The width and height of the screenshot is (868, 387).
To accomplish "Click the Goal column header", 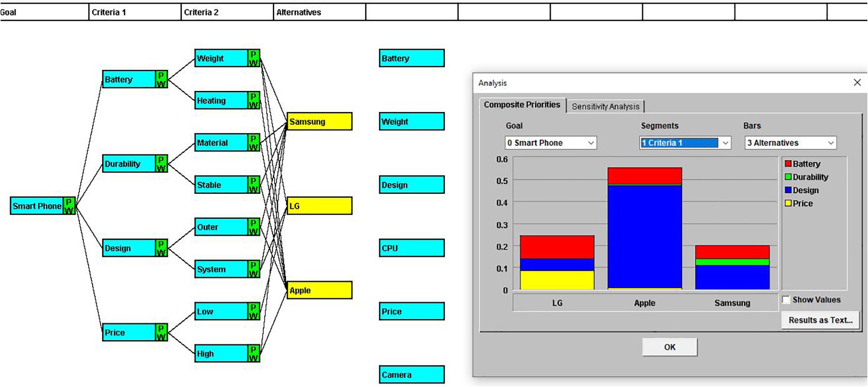I will coord(44,12).
